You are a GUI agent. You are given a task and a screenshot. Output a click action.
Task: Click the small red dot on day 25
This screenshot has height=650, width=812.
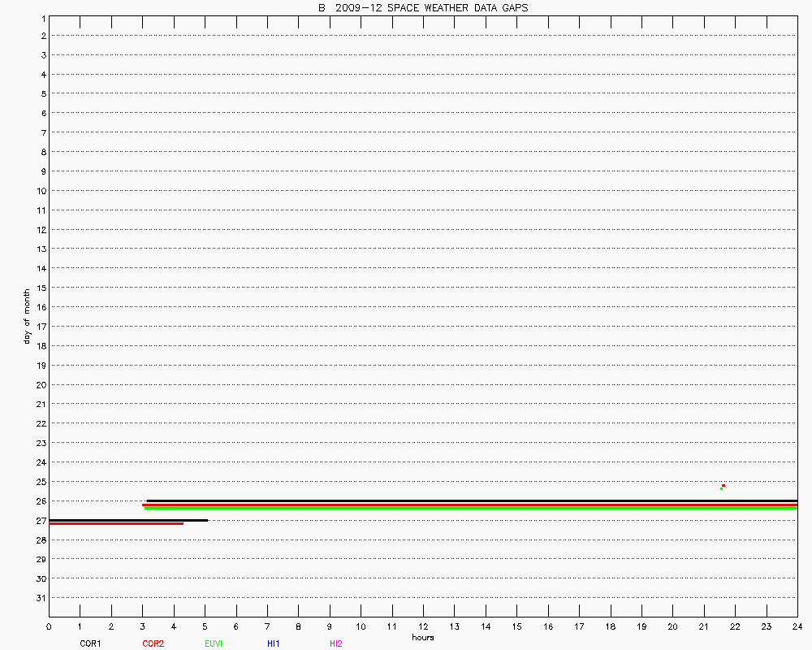coord(723,485)
